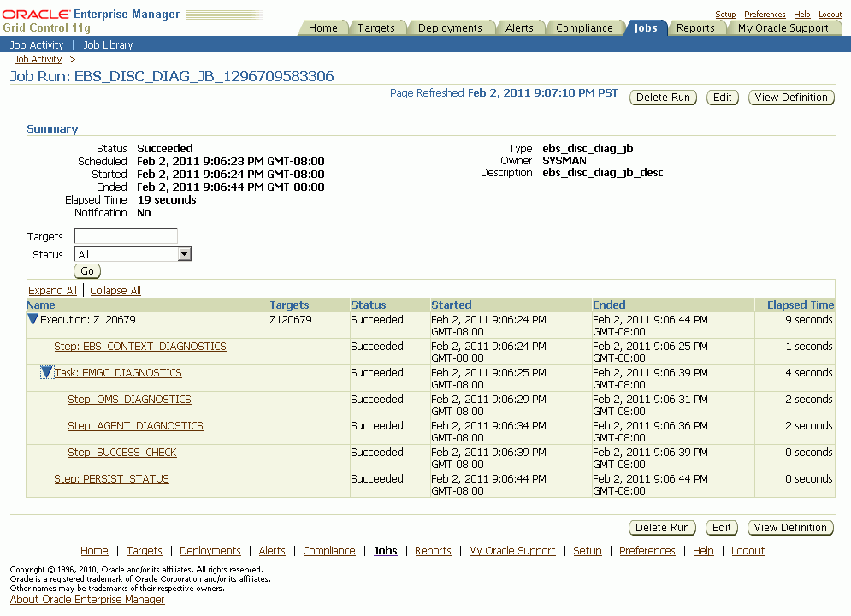Click the footer My Oracle Support link
The image size is (851, 616).
pos(512,551)
